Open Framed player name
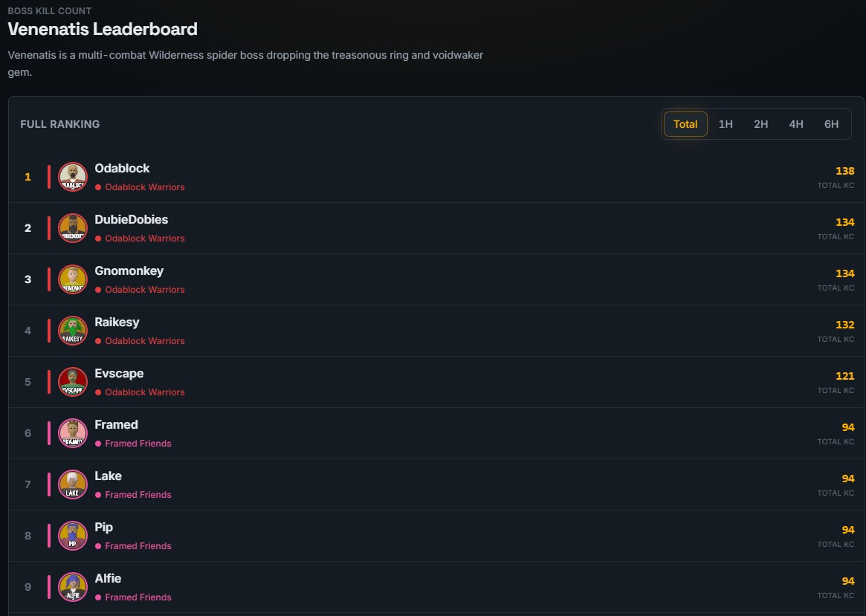The height and width of the screenshot is (616, 866). [x=117, y=425]
